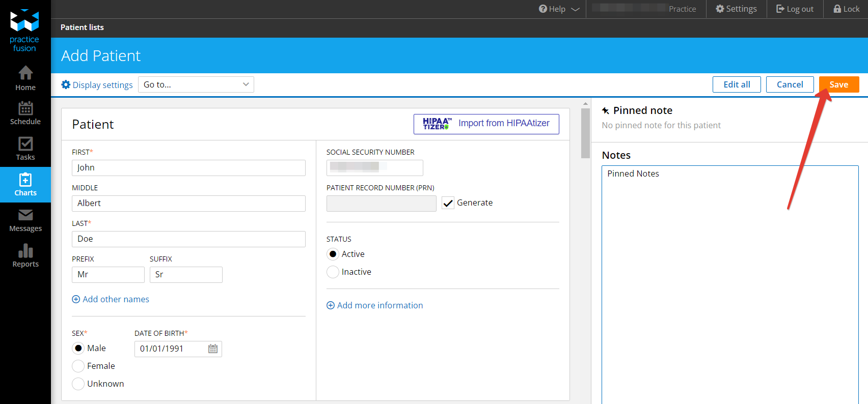This screenshot has width=868, height=404.
Task: Open the Go to... dropdown
Action: (x=196, y=84)
